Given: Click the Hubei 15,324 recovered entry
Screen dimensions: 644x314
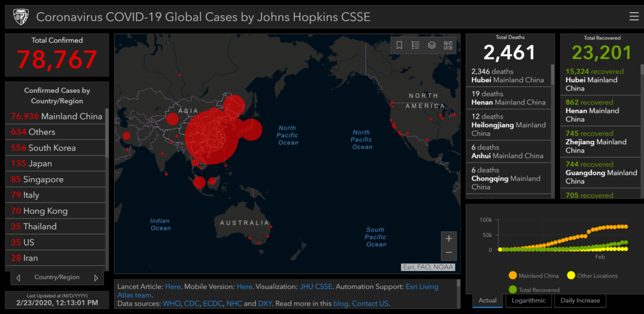Looking at the screenshot, I should [x=600, y=80].
